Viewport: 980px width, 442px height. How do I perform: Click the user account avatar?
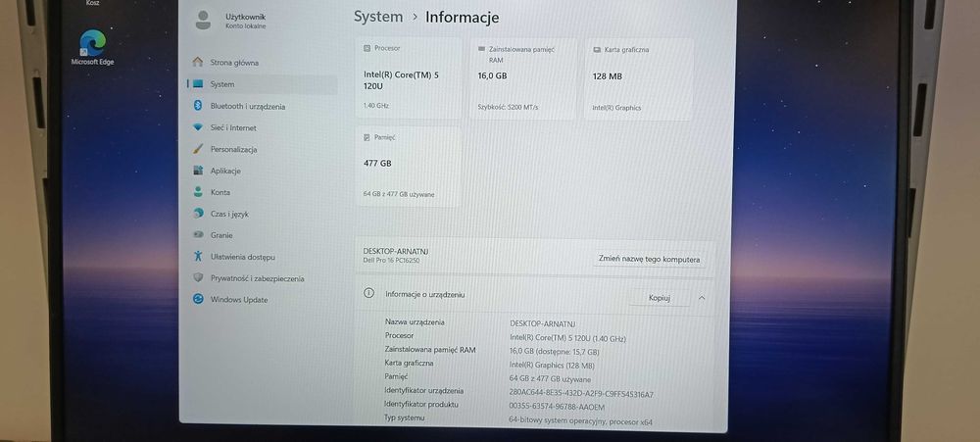point(203,20)
